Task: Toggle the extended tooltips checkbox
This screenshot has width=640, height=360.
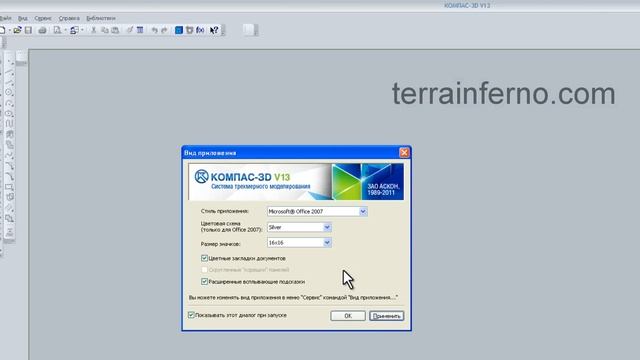Action: point(204,282)
